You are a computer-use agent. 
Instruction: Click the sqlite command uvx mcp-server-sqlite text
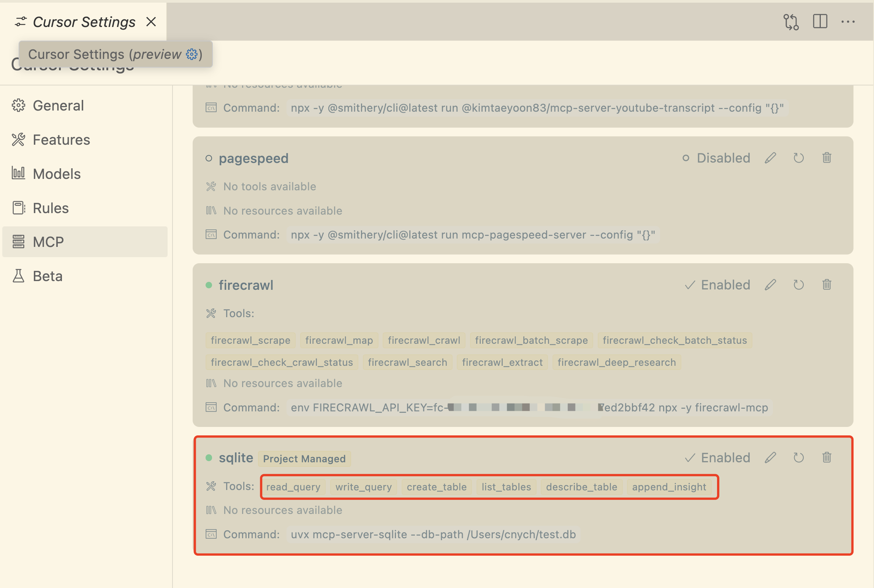coord(433,534)
